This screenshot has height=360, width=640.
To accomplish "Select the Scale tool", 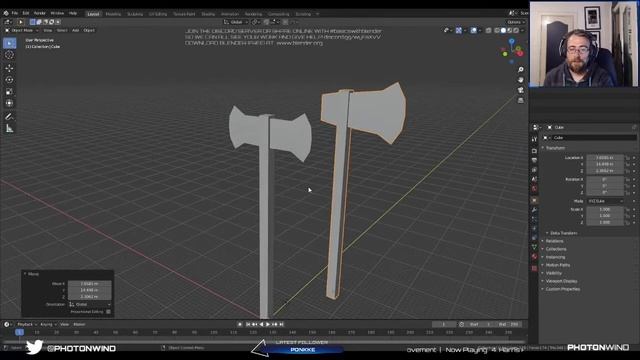I will click(9, 92).
